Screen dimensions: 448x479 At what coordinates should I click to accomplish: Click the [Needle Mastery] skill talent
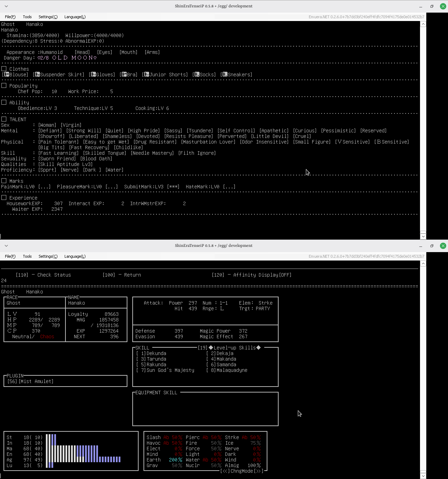[x=152, y=153]
